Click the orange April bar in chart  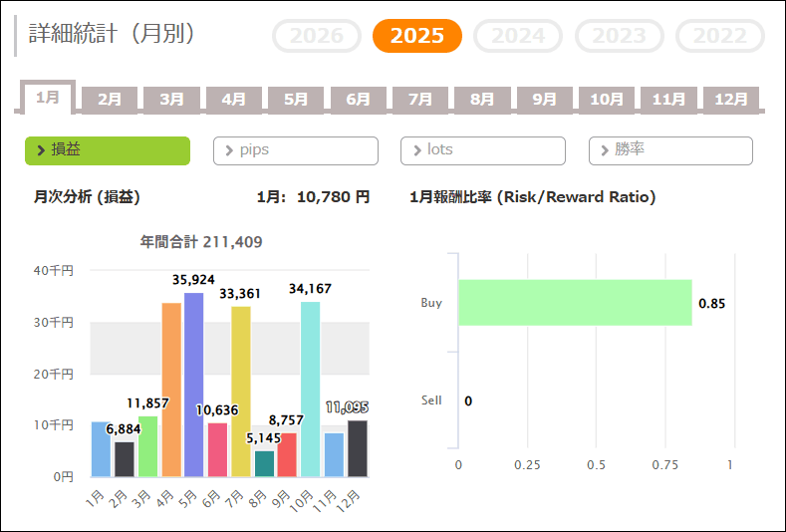click(x=171, y=390)
